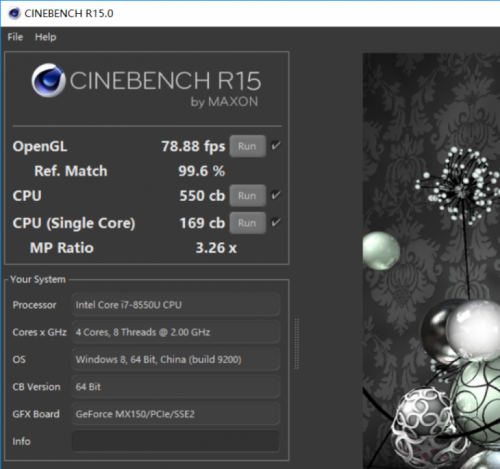Run the OpenGL benchmark
Screen dimensions: 500x469
(247, 146)
